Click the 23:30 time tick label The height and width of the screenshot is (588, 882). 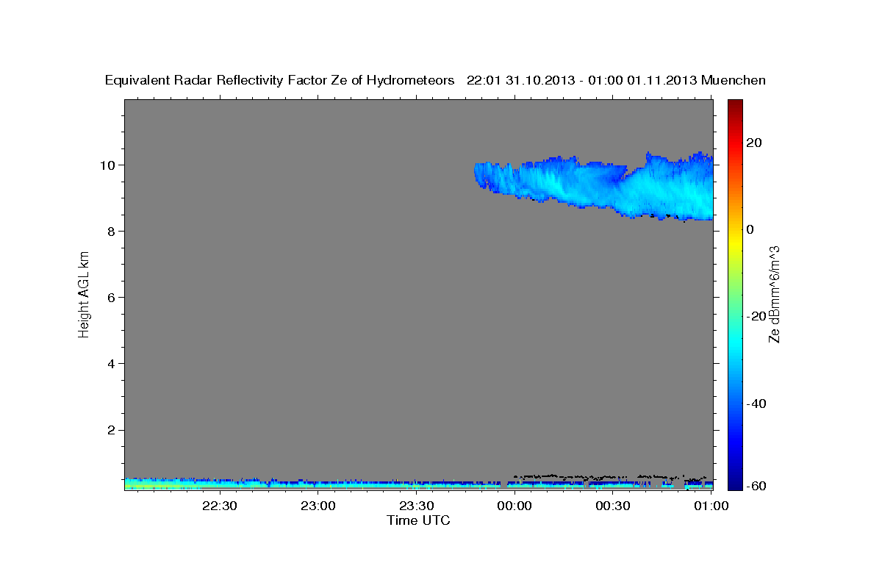pos(416,506)
